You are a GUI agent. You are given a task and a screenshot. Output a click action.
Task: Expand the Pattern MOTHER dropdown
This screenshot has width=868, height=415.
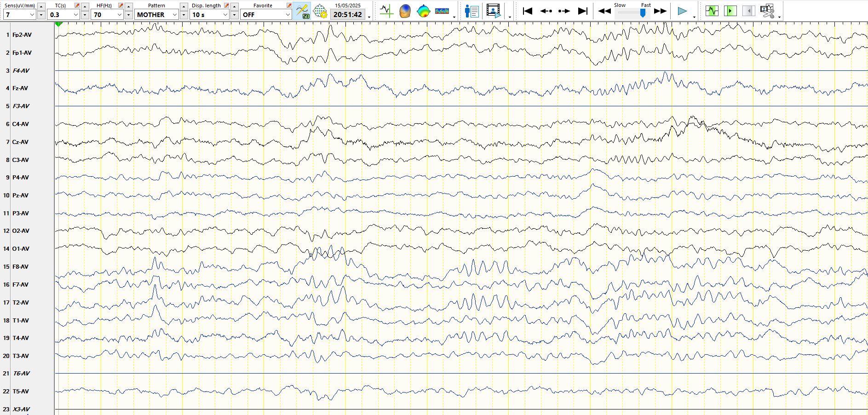156,15
